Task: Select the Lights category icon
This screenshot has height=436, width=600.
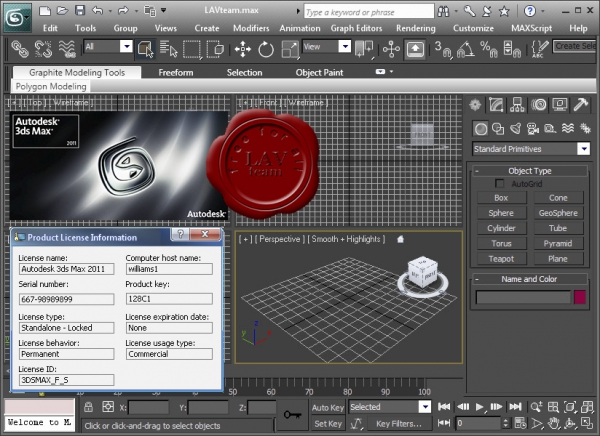Action: coord(515,129)
